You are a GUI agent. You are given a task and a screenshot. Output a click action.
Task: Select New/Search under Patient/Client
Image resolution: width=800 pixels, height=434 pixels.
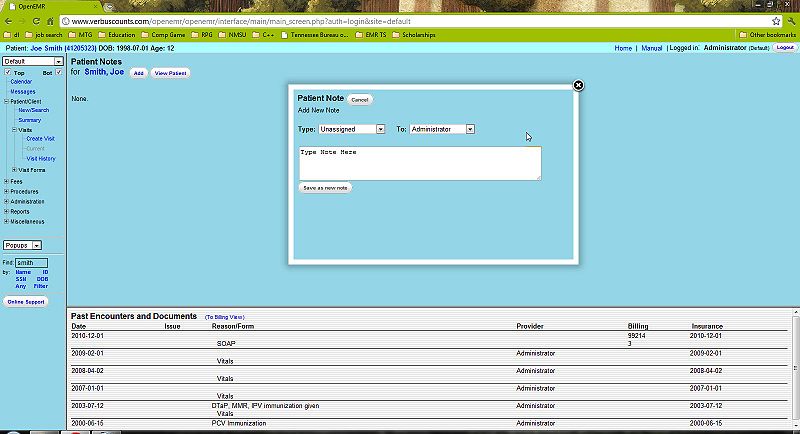click(x=34, y=110)
